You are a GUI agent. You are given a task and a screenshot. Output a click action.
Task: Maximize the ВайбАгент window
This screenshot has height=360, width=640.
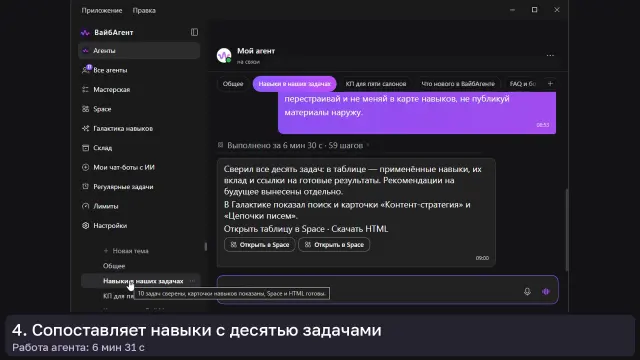pos(534,10)
